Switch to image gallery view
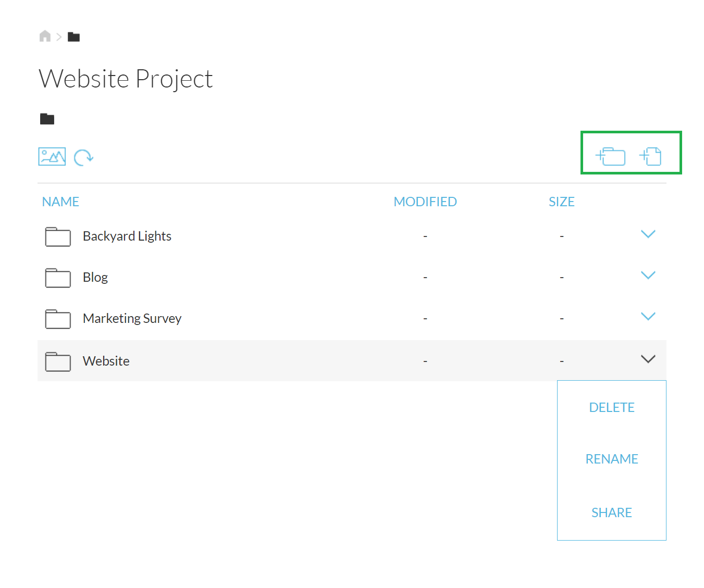The image size is (704, 588). 52,156
